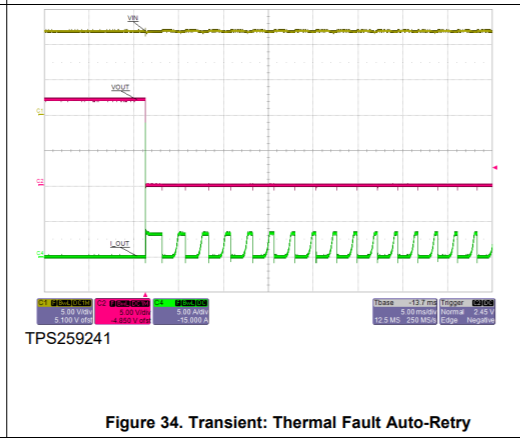Click the TPS259241 part number text
Screen dimensions: 520x438
(68, 339)
